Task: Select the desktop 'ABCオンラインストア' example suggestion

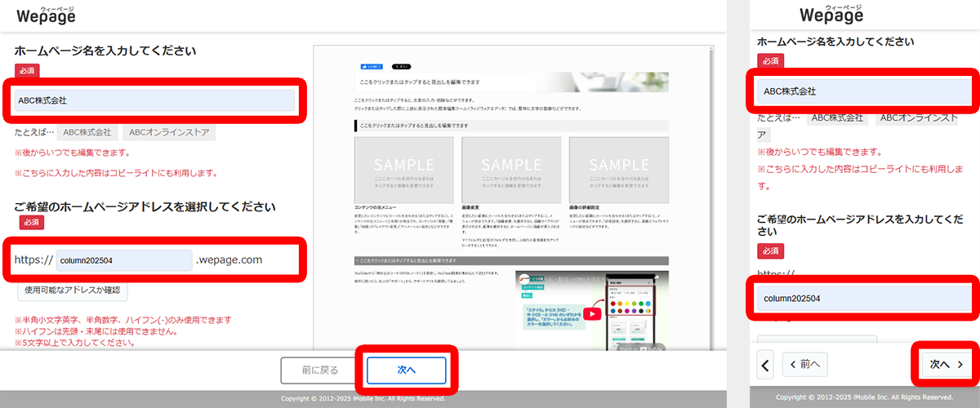Action: (169, 132)
